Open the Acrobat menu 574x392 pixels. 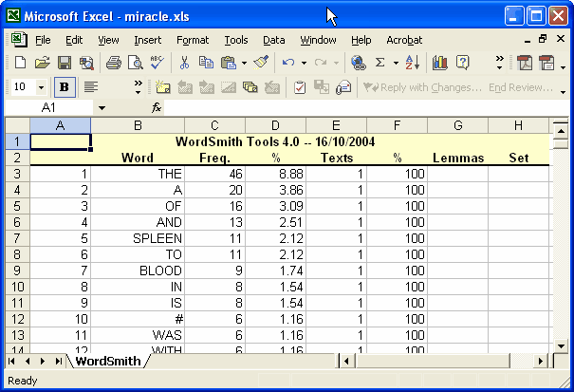(404, 40)
